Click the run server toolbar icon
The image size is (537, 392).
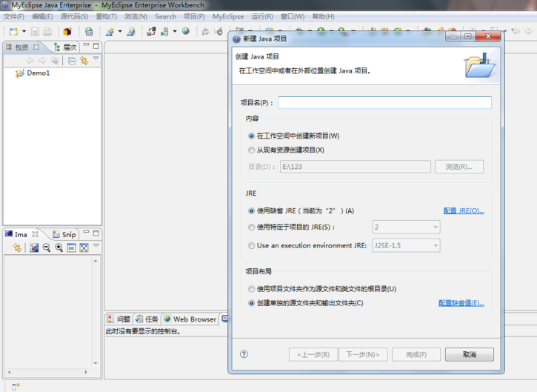point(164,32)
